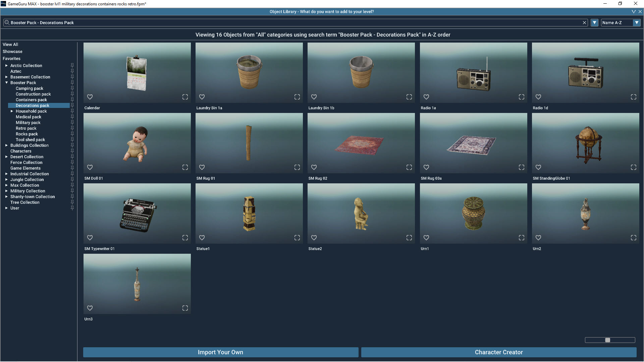Screen dimensions: 644x362
Task: Expand the Household pack tree item
Action: [x=11, y=111]
